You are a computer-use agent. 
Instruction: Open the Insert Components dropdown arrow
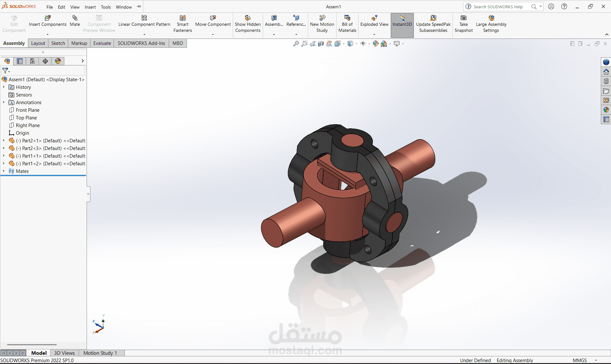(x=47, y=34)
